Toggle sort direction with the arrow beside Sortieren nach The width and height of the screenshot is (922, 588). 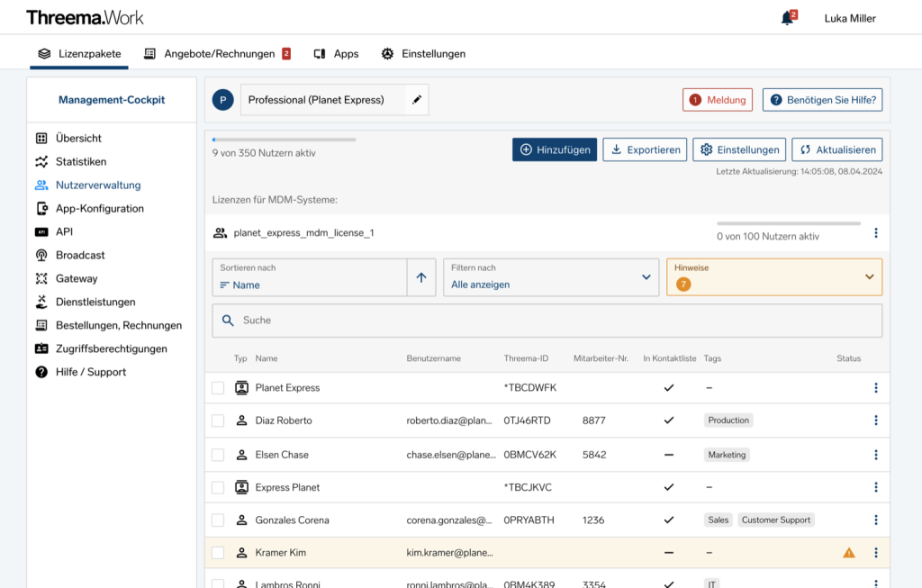tap(421, 277)
